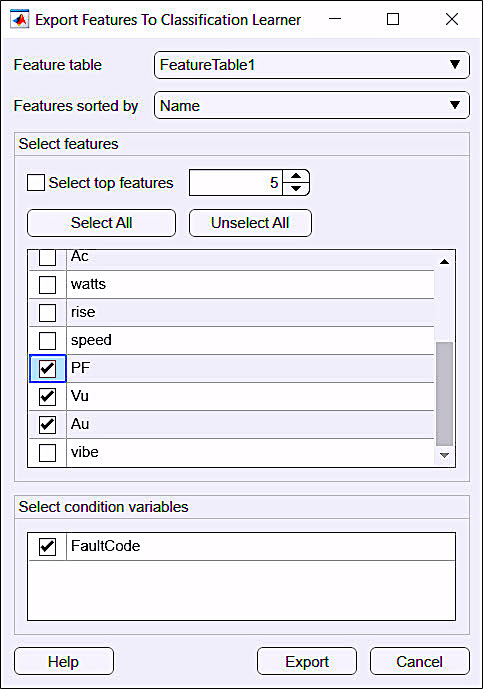Screen dimensions: 483x689
Task: Uncheck the Au feature checkbox
Action: [x=47, y=425]
